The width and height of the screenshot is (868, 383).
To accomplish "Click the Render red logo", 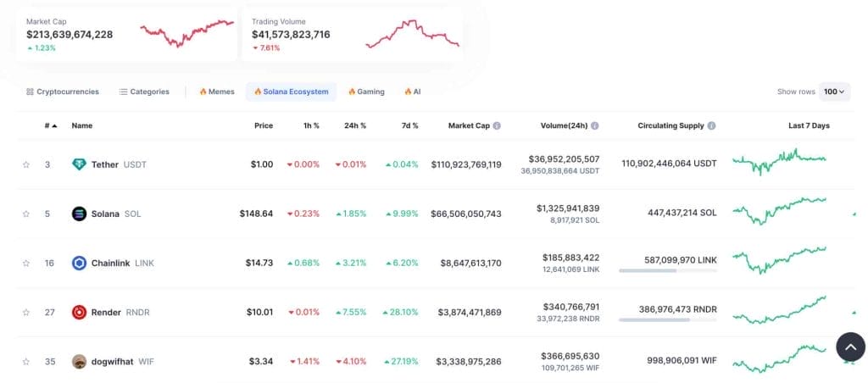I will click(79, 312).
